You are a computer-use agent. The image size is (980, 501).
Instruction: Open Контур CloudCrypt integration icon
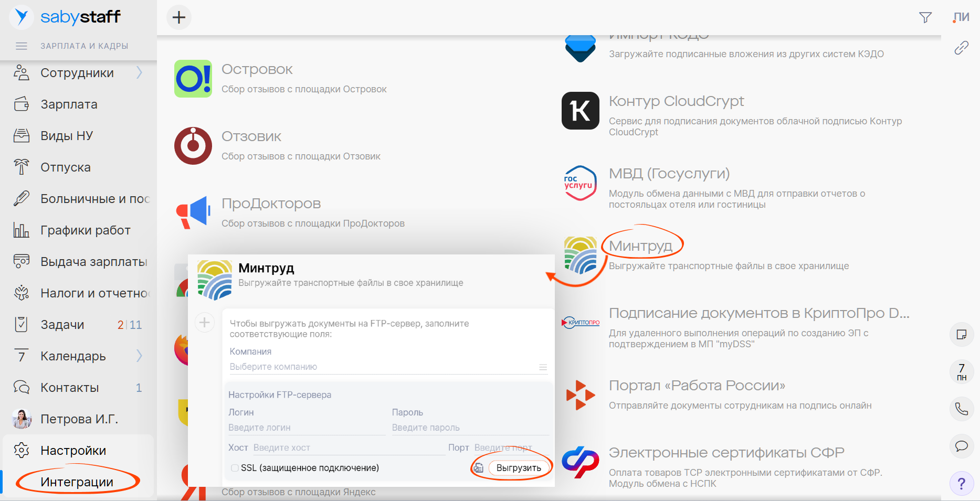580,111
